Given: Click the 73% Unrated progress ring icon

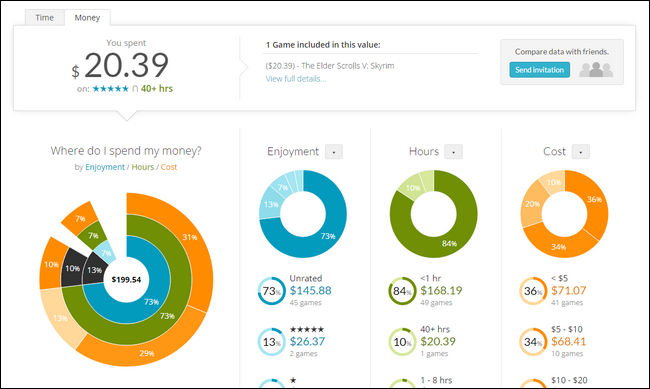Looking at the screenshot, I should coord(272,291).
